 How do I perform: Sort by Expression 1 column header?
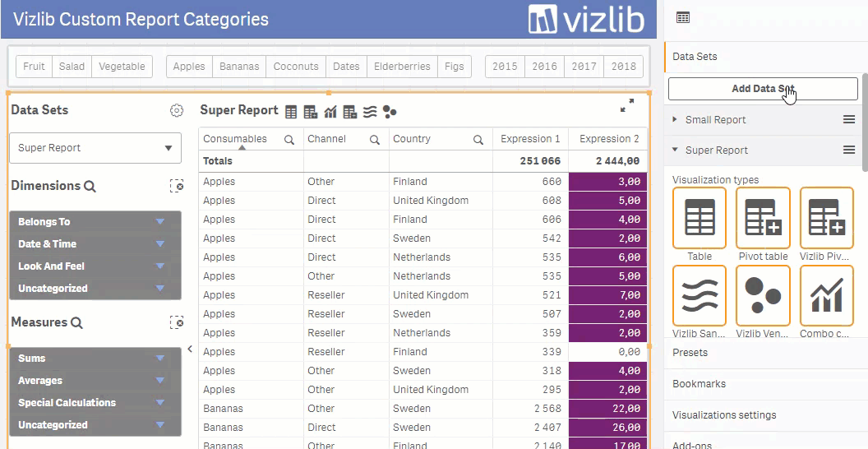click(x=530, y=139)
